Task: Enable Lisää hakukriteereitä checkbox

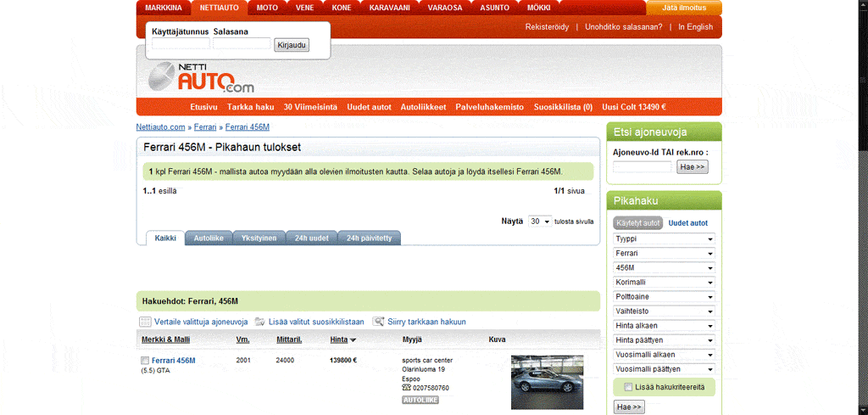Action: pos(628,387)
